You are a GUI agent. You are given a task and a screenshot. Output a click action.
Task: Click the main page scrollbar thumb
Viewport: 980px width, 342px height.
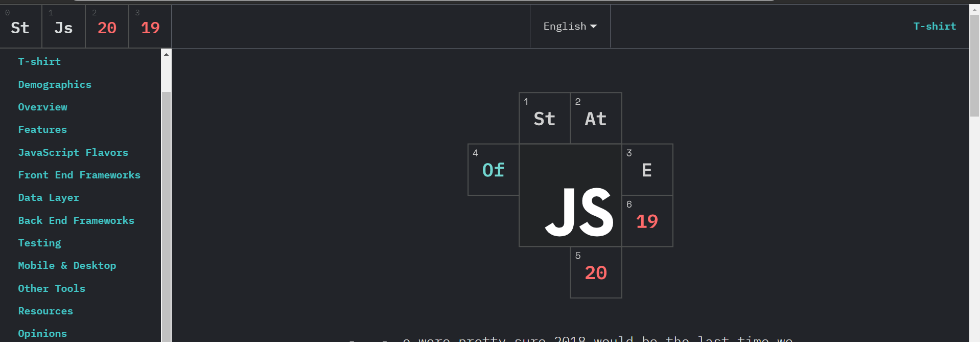pos(975,65)
